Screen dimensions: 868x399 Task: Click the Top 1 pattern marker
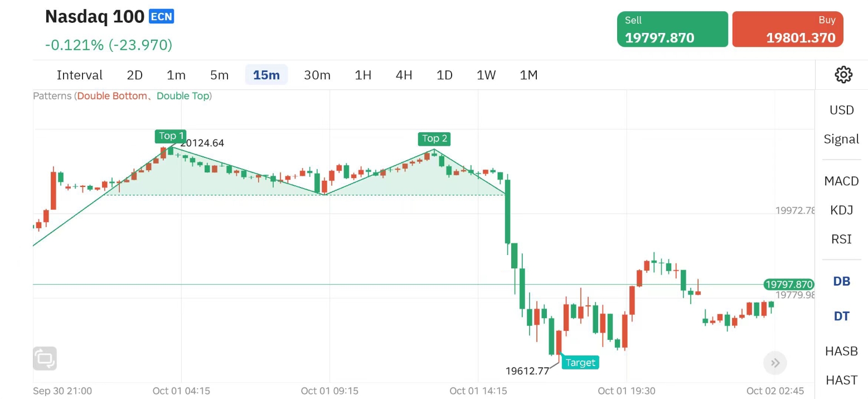point(171,136)
